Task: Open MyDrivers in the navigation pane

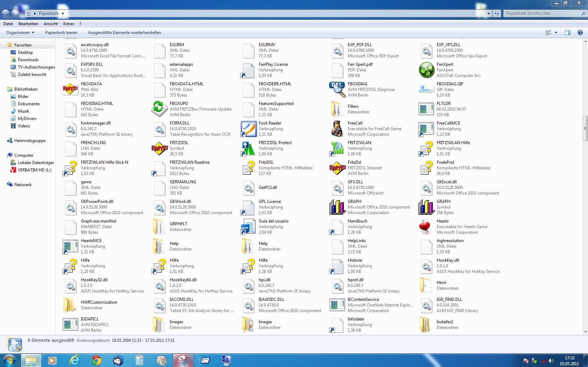Action: (27, 119)
